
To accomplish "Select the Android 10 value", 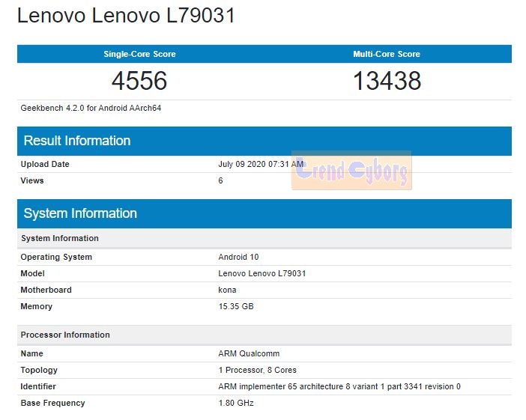I will pos(238,257).
